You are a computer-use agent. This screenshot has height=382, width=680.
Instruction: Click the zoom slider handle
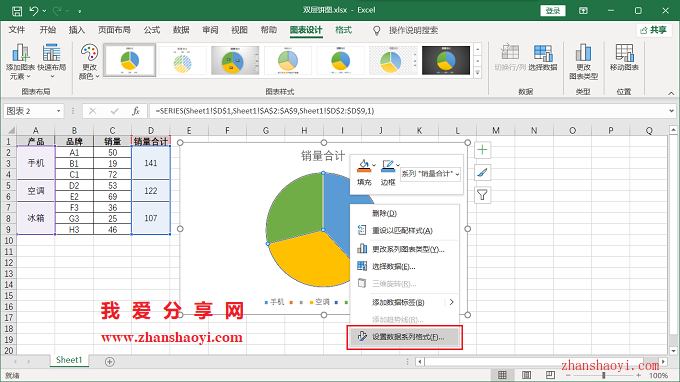click(x=604, y=375)
